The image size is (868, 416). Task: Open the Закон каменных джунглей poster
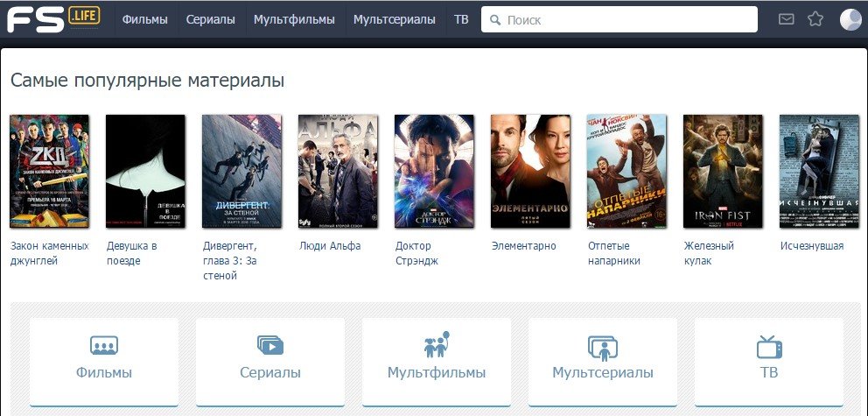point(49,171)
